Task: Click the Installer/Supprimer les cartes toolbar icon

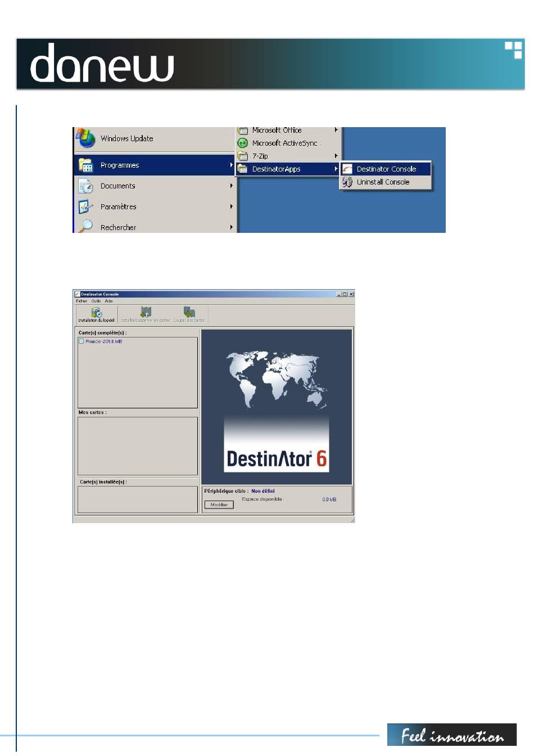Action: pos(146,312)
